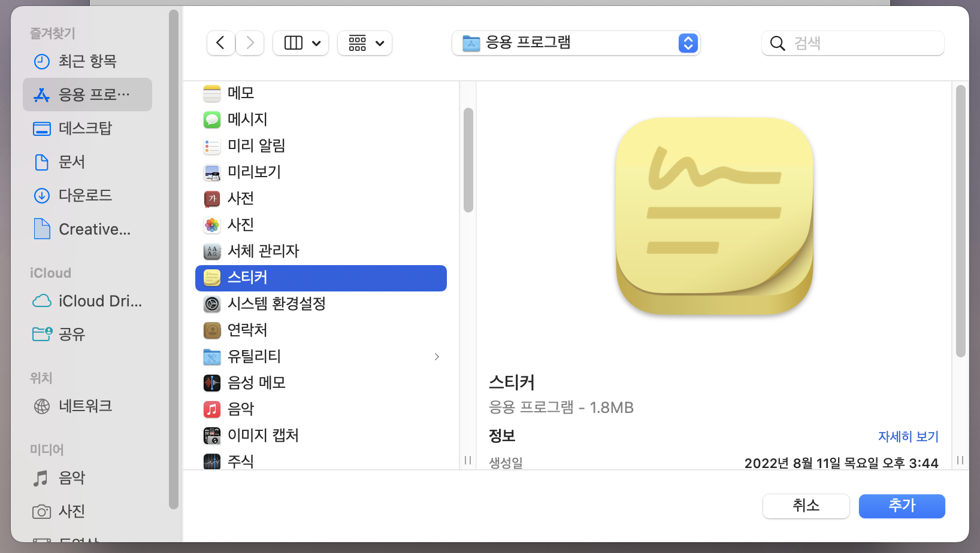Screen dimensions: 980x553
Task: Select the 서체 관리자 row
Action: click(321, 251)
